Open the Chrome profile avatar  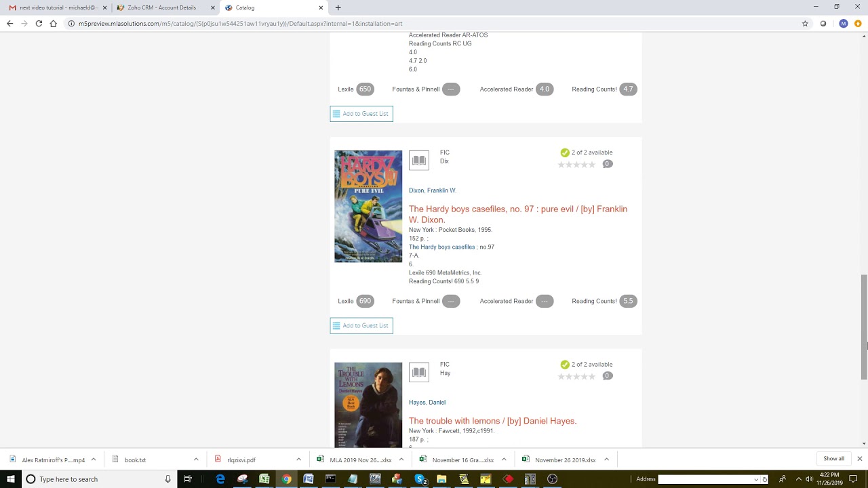[843, 23]
